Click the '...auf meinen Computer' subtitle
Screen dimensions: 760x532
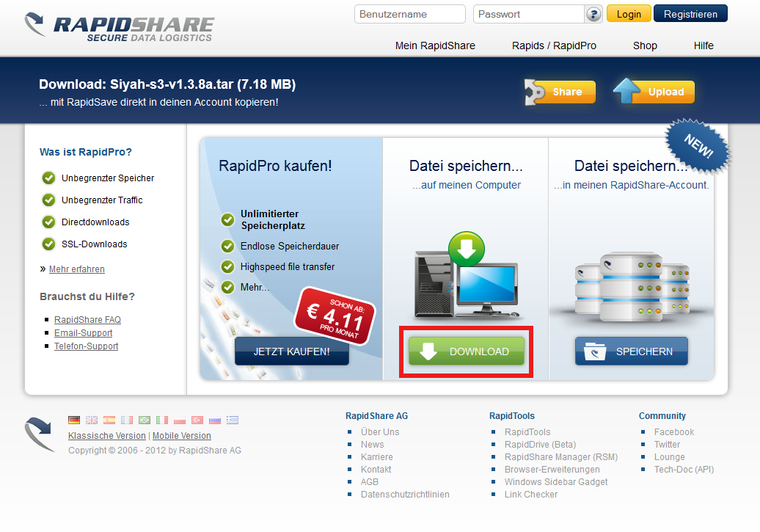(x=467, y=185)
